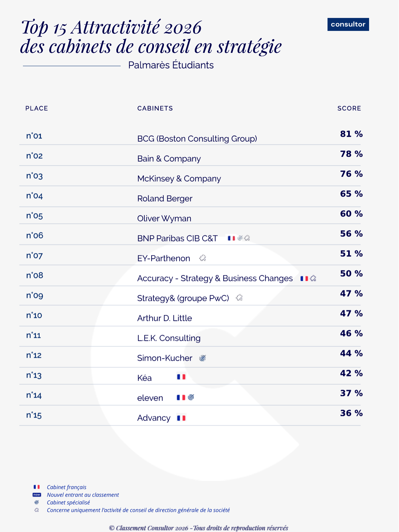The height and width of the screenshot is (532, 399).
Task: Click the puzzle icon beside Strategy& (groupe PwC)
Action: coord(239,297)
